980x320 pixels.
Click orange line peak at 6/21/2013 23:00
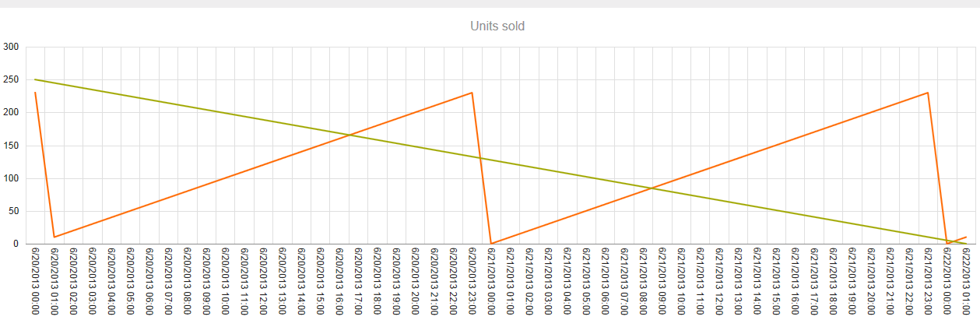(928, 93)
